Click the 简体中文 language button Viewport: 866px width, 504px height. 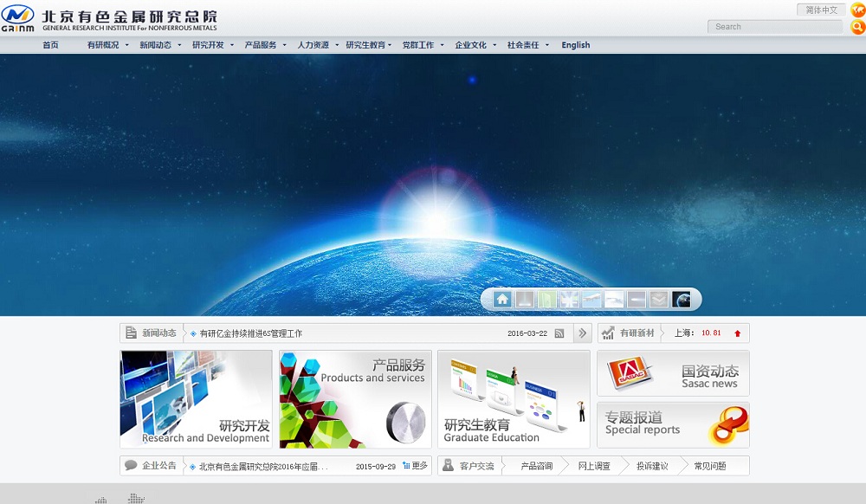tap(821, 10)
